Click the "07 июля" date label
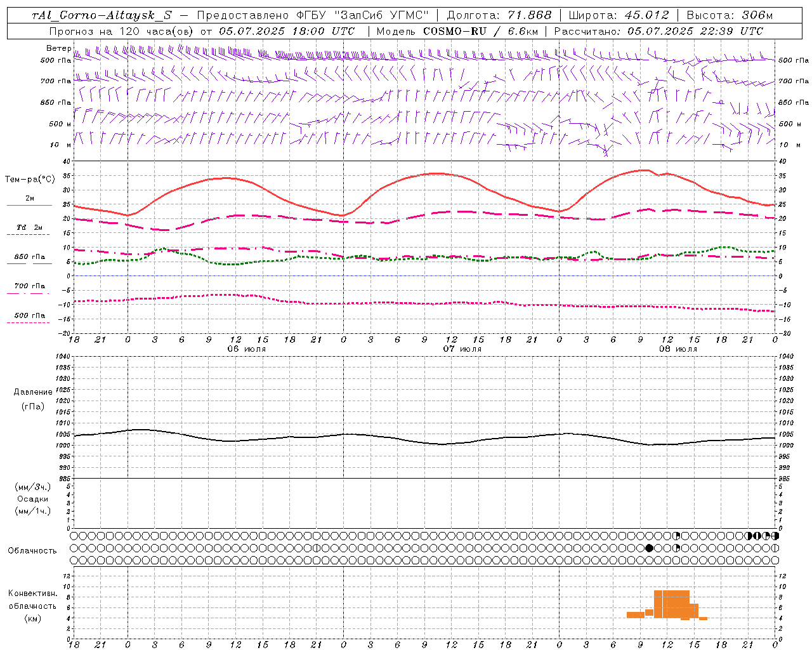The image size is (812, 650). click(x=462, y=349)
